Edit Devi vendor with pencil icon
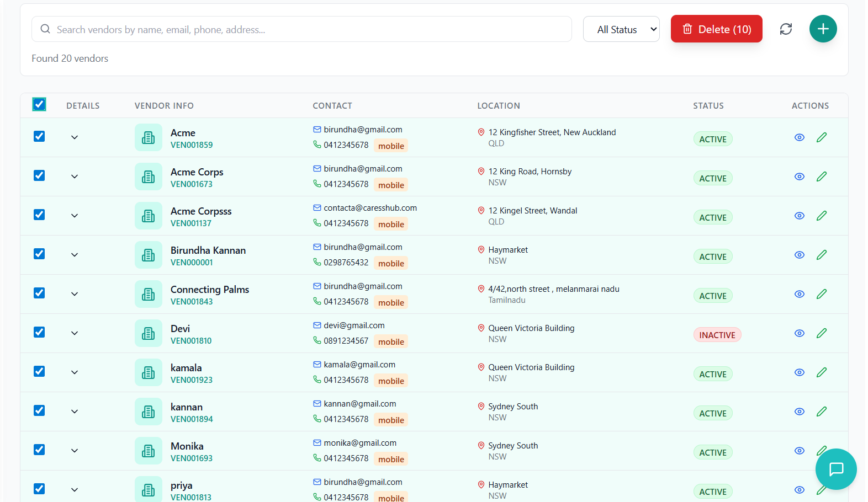 (x=822, y=333)
